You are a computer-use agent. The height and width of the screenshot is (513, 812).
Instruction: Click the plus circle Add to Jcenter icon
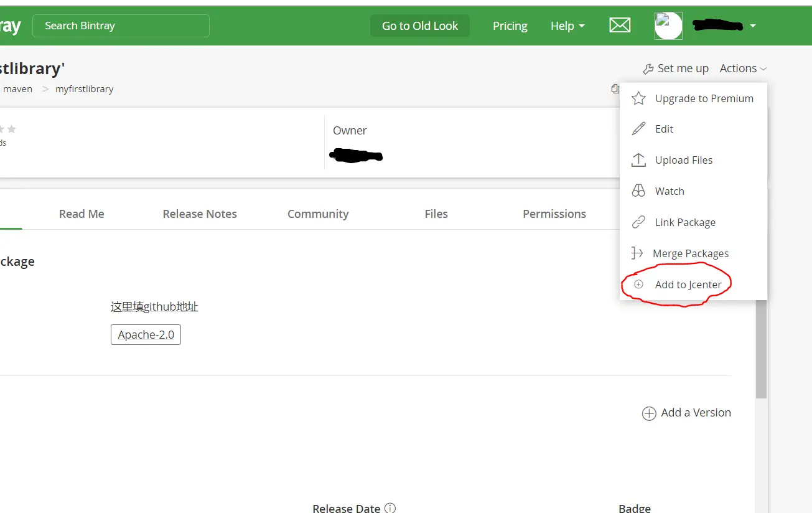click(638, 285)
